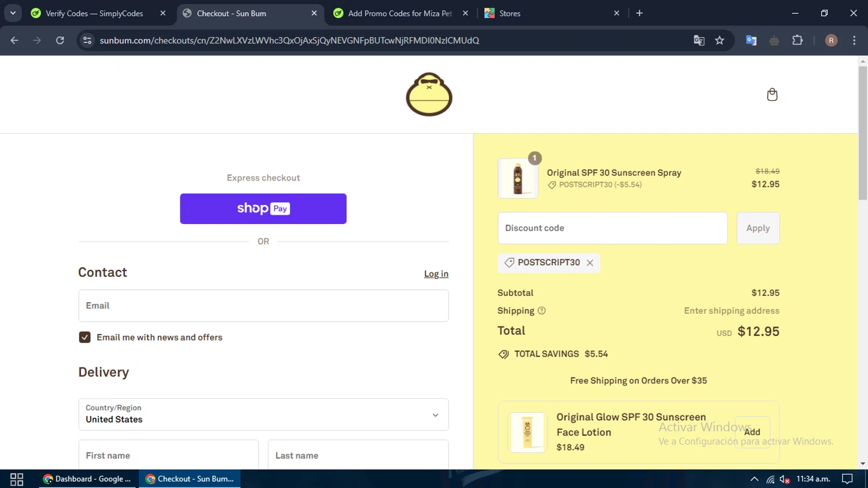This screenshot has height=488, width=868.
Task: Click the browser address bar URL
Action: [x=289, y=40]
